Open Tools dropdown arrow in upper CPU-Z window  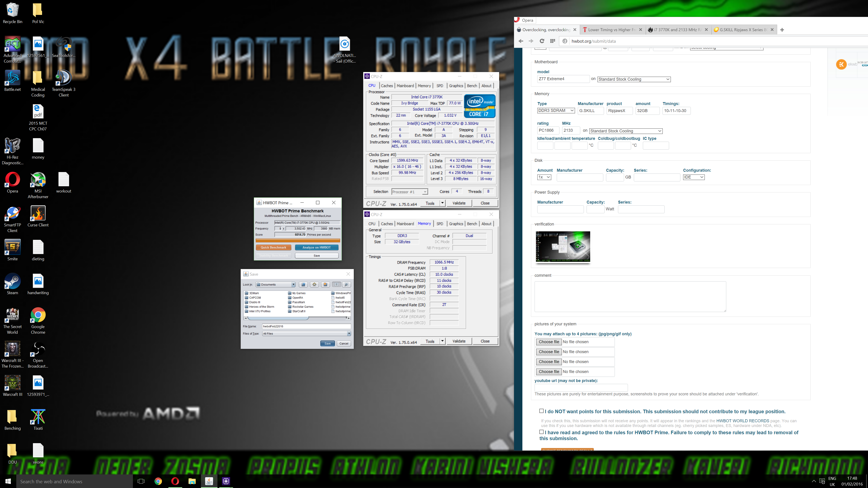(x=442, y=203)
